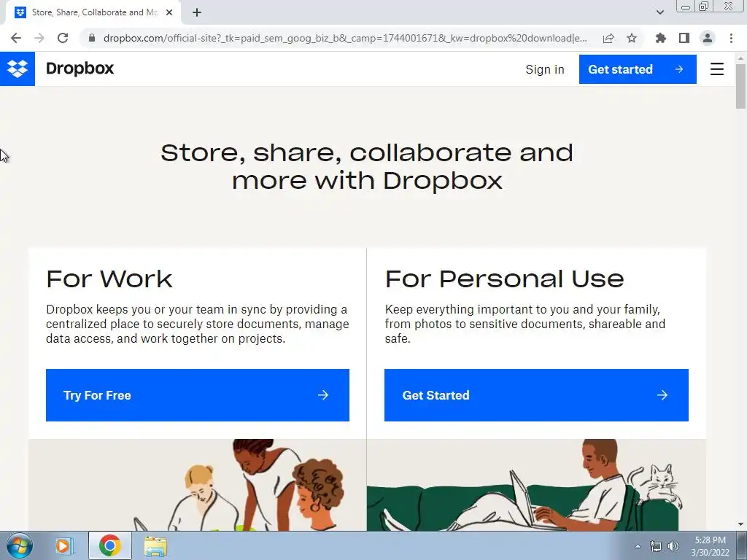
Task: Click the Dropbox wordmark
Action: 80,69
